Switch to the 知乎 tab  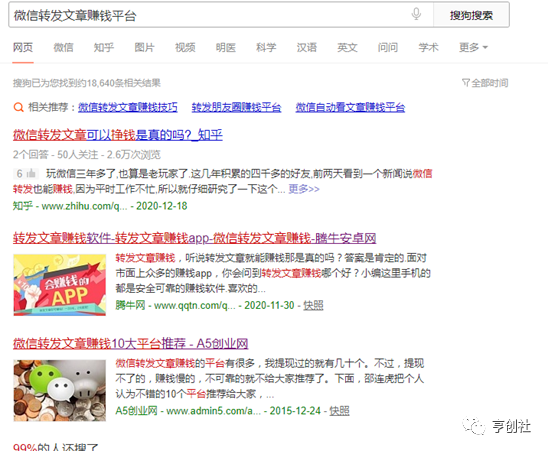click(104, 47)
